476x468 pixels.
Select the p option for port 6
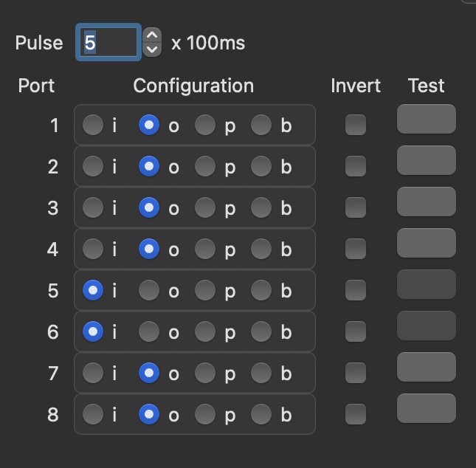tap(205, 332)
